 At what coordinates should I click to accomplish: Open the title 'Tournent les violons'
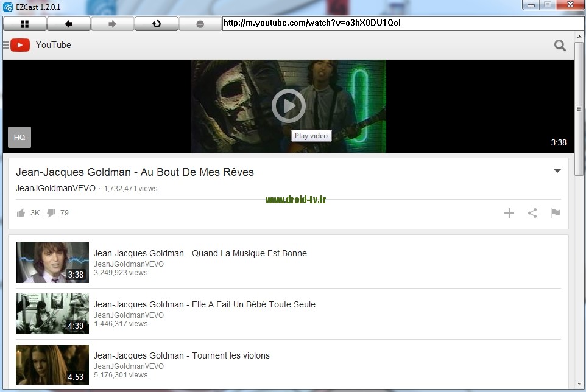click(182, 355)
